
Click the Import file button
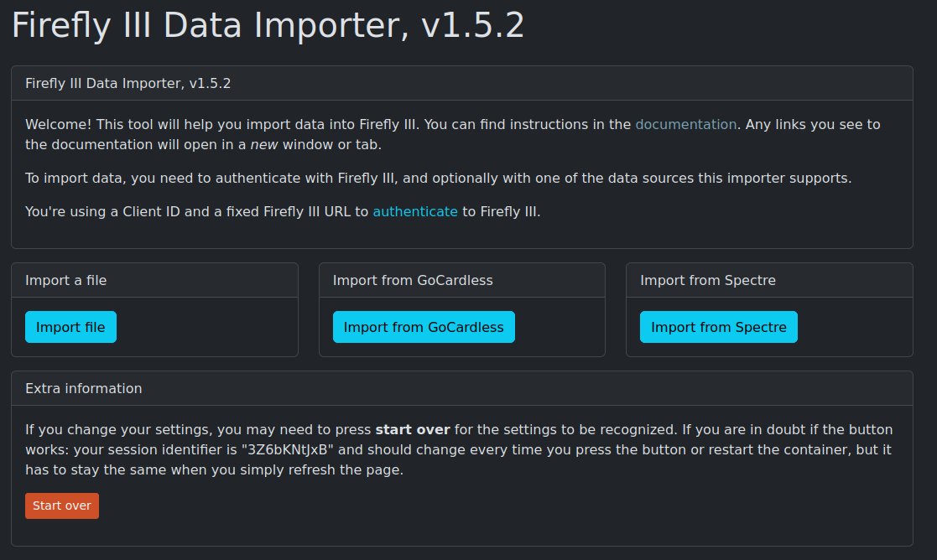(x=70, y=327)
